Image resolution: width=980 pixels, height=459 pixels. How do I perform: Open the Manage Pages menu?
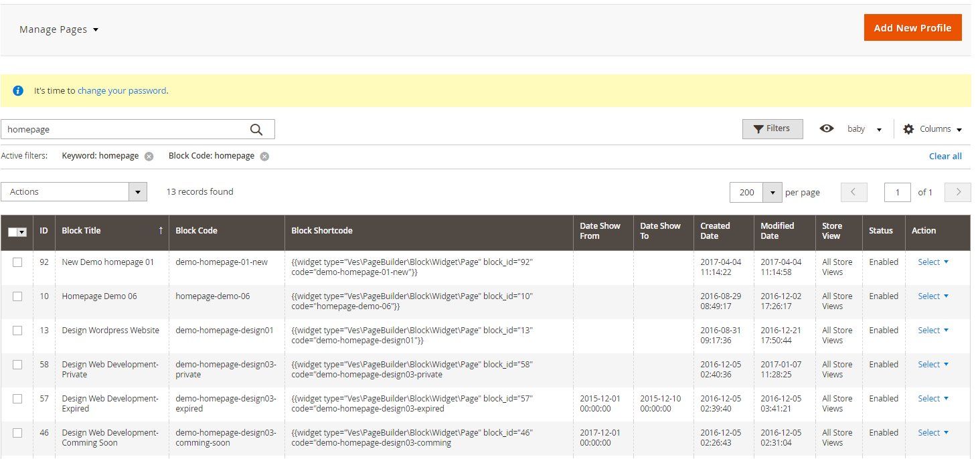click(x=59, y=29)
